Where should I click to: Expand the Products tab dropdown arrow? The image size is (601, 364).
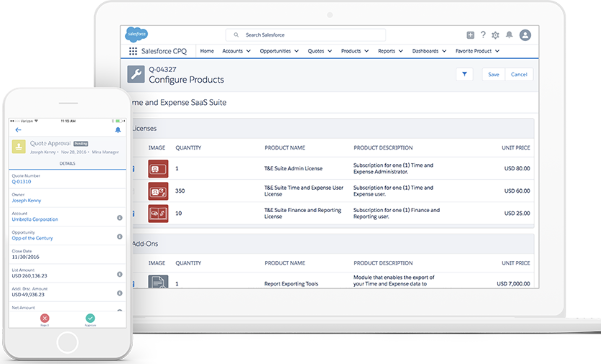(x=366, y=51)
